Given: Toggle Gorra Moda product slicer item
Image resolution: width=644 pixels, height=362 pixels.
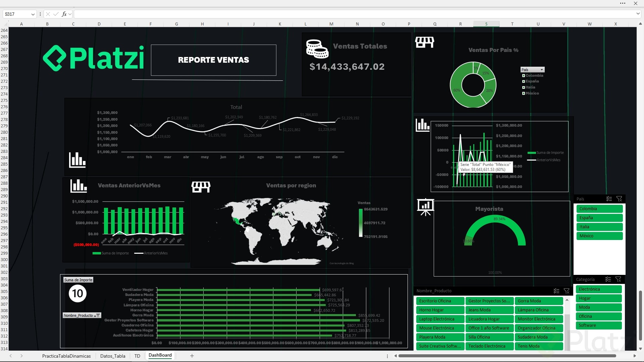Looking at the screenshot, I should [539, 301].
